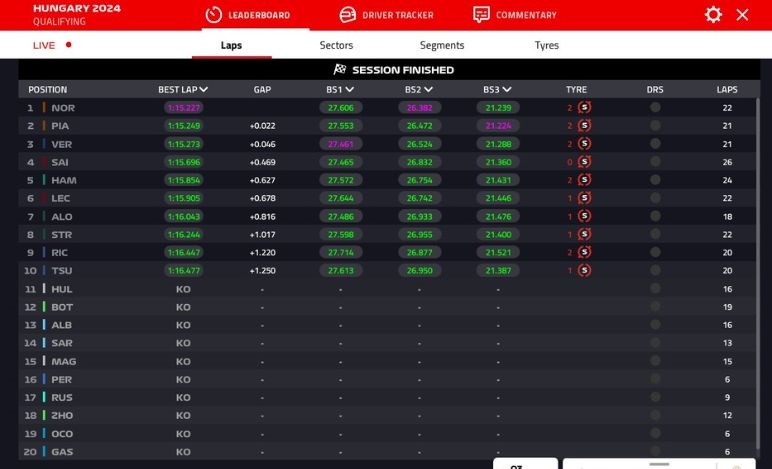The image size is (772, 469).
Task: Click the DRS indicator for HAM
Action: [x=655, y=180]
